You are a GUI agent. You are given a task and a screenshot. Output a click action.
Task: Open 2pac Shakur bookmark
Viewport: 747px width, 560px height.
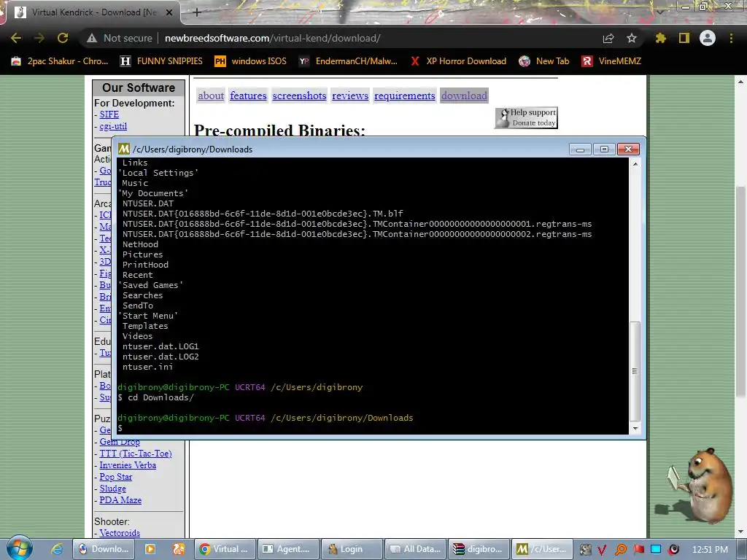tap(60, 61)
